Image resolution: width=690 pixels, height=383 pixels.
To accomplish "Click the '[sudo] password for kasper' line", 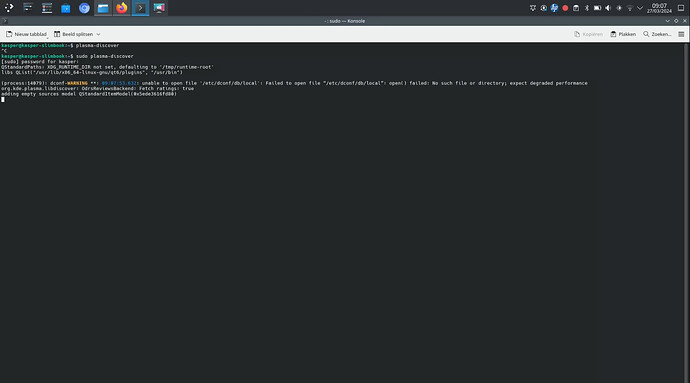I will [40, 62].
